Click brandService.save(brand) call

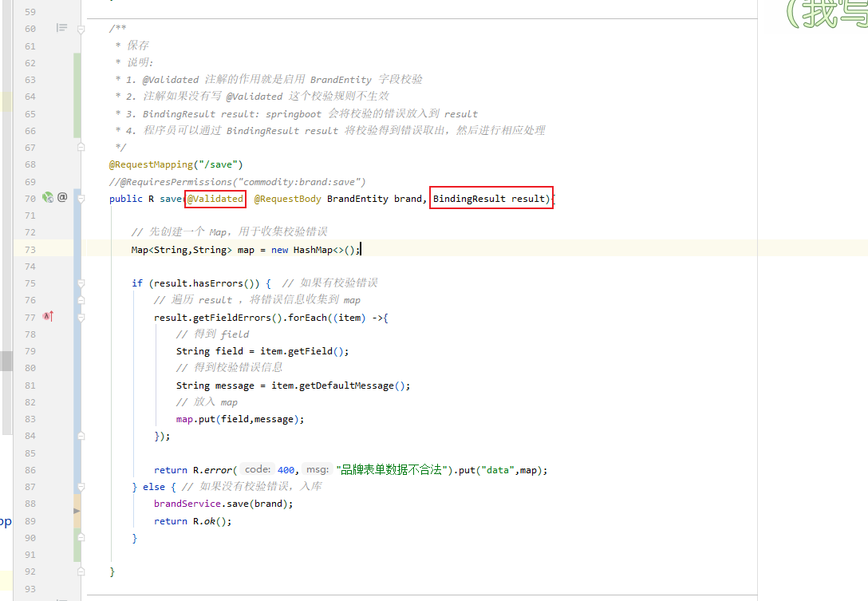tap(223, 504)
